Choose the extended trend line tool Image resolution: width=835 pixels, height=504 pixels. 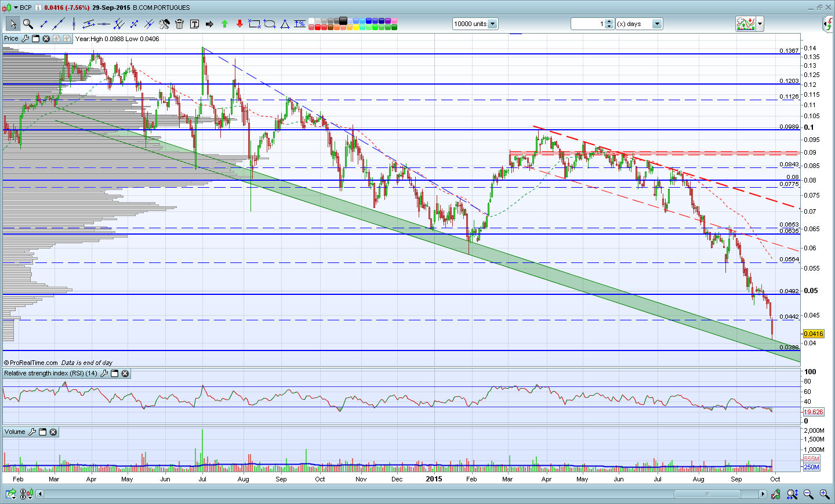(x=59, y=24)
